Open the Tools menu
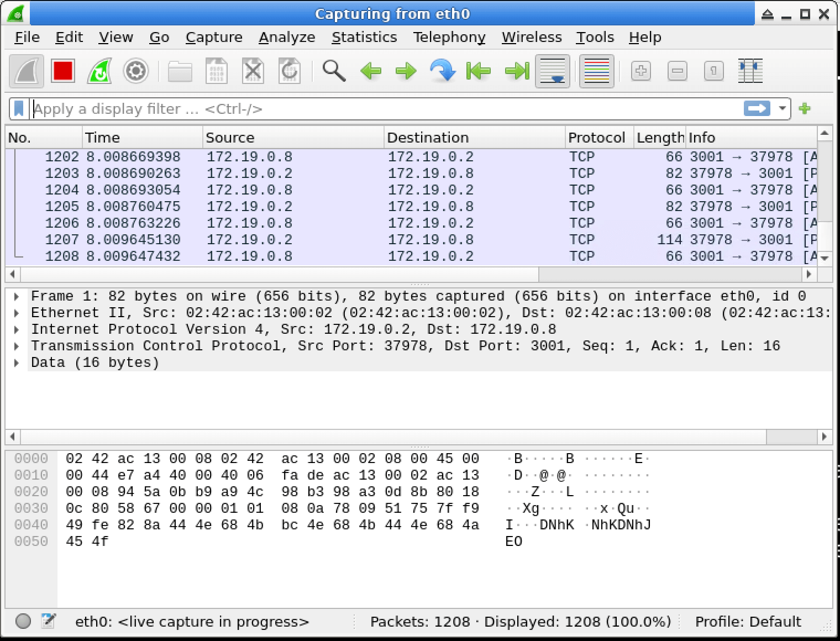This screenshot has height=641, width=840. point(595,37)
